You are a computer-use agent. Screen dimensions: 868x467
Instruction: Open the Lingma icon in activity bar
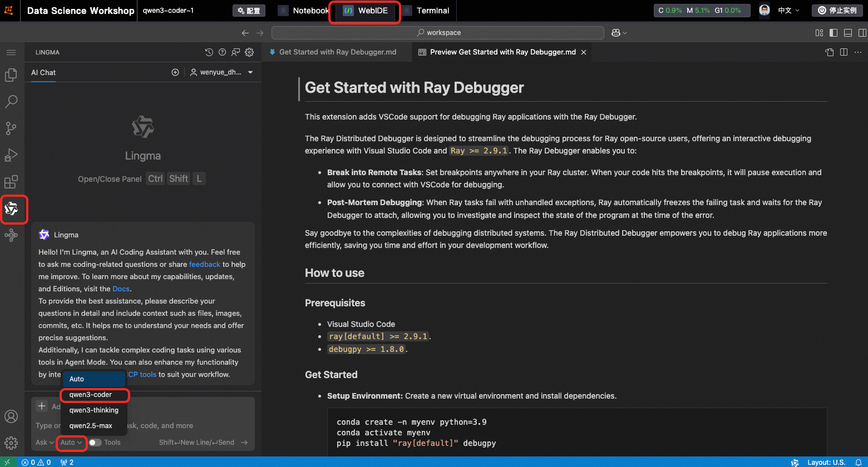click(11, 209)
